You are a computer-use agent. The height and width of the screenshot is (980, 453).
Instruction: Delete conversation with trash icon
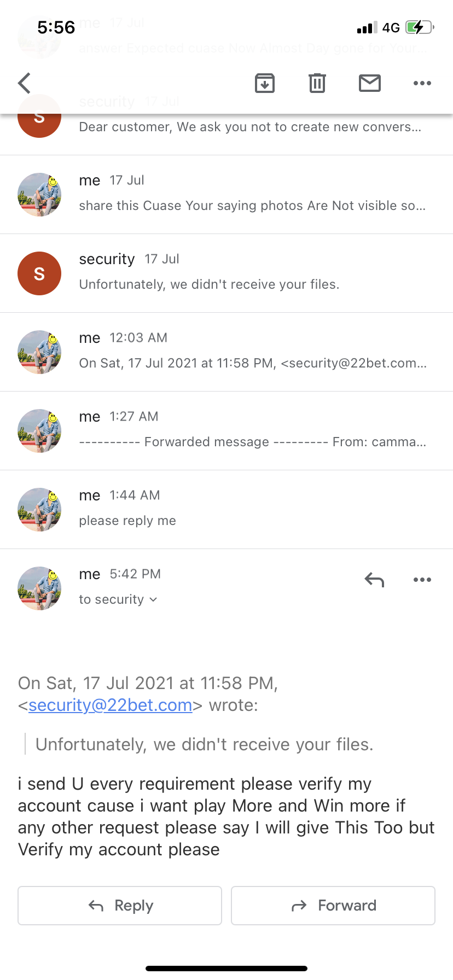[x=317, y=83]
